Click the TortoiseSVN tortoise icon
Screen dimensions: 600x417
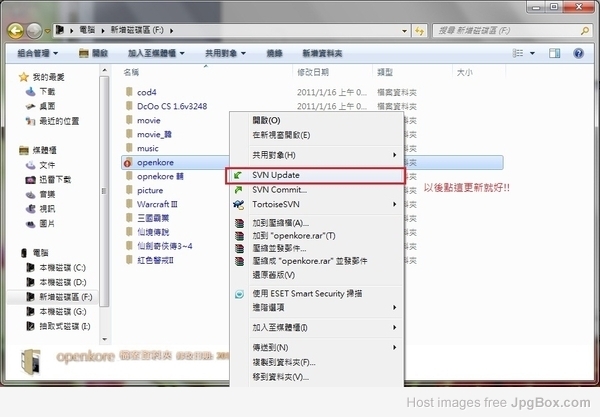pos(238,204)
